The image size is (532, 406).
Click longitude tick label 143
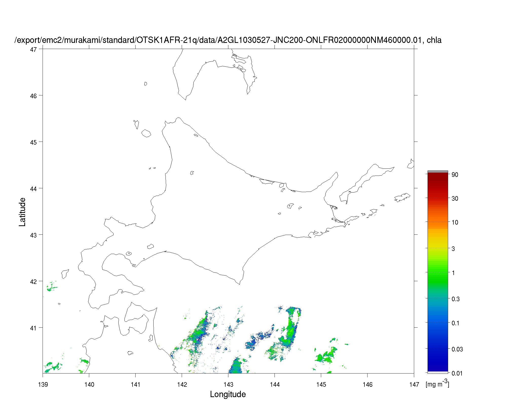point(228,384)
